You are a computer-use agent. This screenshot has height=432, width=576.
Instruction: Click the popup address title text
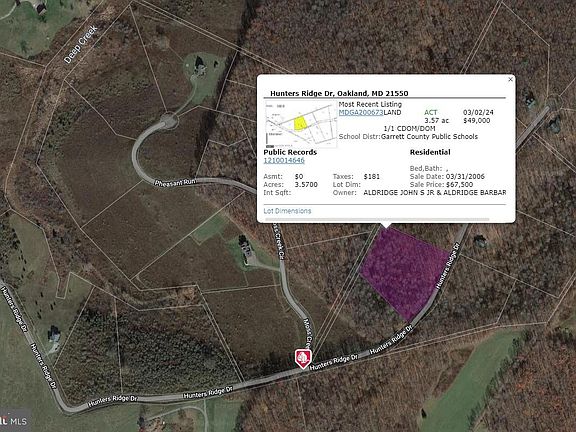[x=339, y=93]
